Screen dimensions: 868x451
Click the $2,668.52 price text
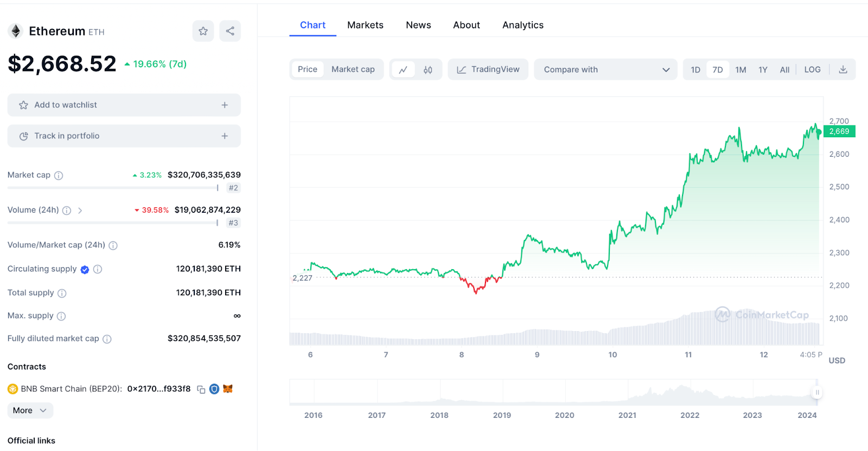62,64
